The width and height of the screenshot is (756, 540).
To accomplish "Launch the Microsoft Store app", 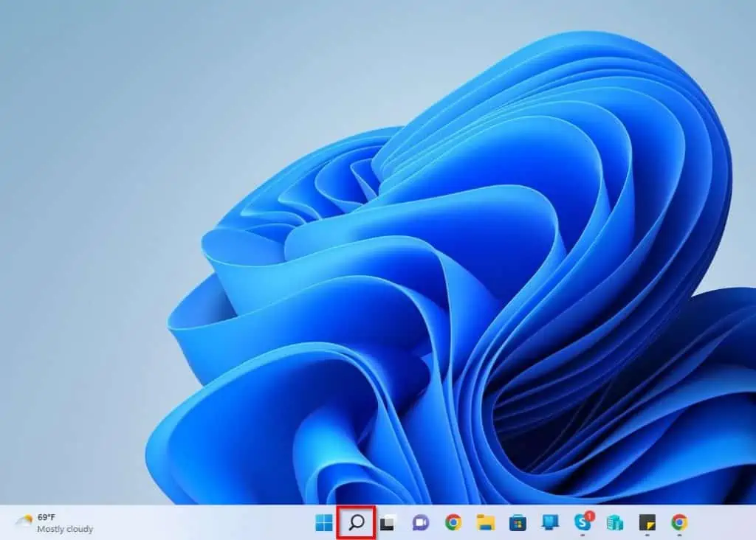I will 518,523.
